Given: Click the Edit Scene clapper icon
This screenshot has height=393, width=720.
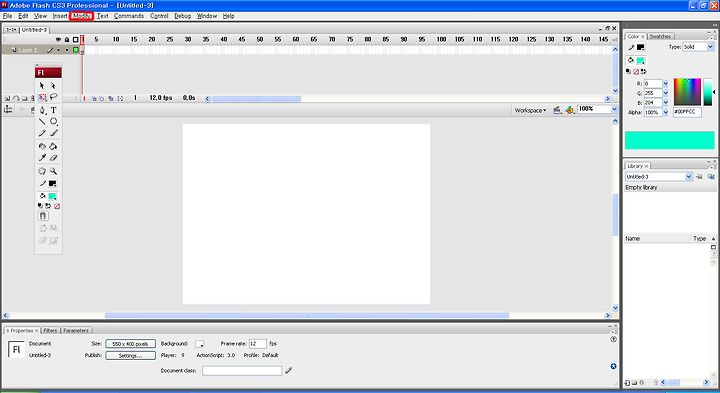Looking at the screenshot, I should click(x=557, y=110).
